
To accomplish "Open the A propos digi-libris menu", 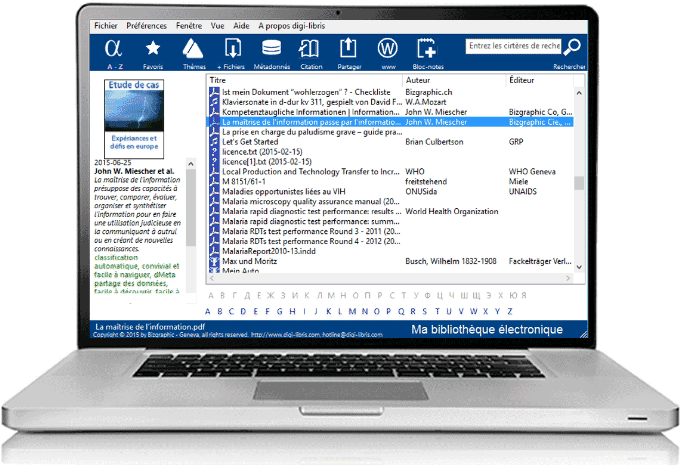I will [291, 26].
